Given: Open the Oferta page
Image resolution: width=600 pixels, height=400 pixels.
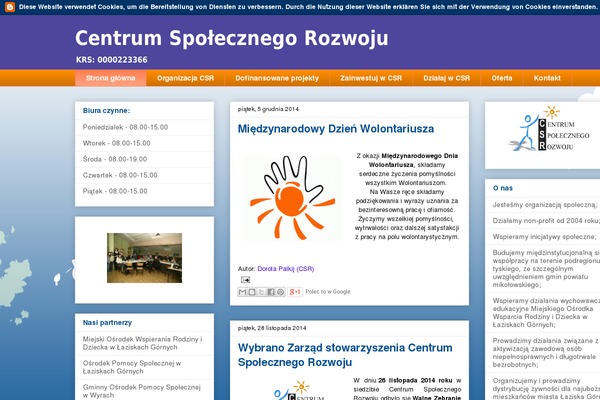Looking at the screenshot, I should (x=502, y=78).
